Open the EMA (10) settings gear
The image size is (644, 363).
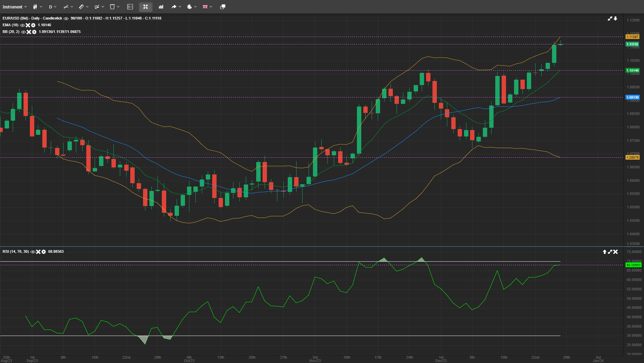[x=33, y=25]
